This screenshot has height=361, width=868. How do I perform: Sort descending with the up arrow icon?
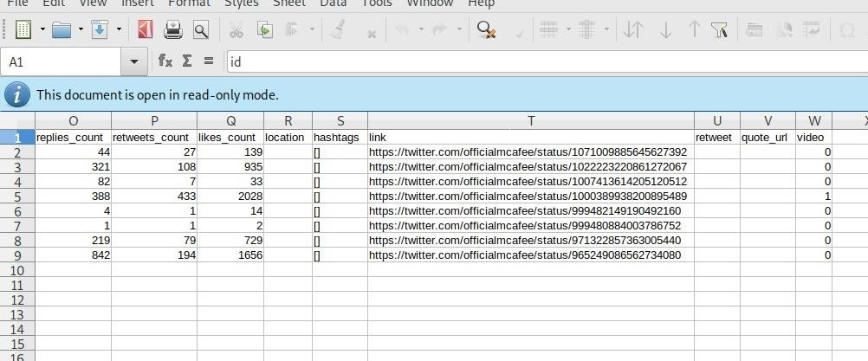(x=694, y=29)
